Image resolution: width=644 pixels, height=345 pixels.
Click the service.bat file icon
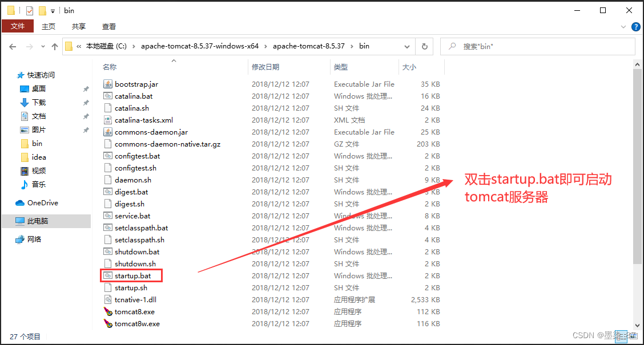107,216
